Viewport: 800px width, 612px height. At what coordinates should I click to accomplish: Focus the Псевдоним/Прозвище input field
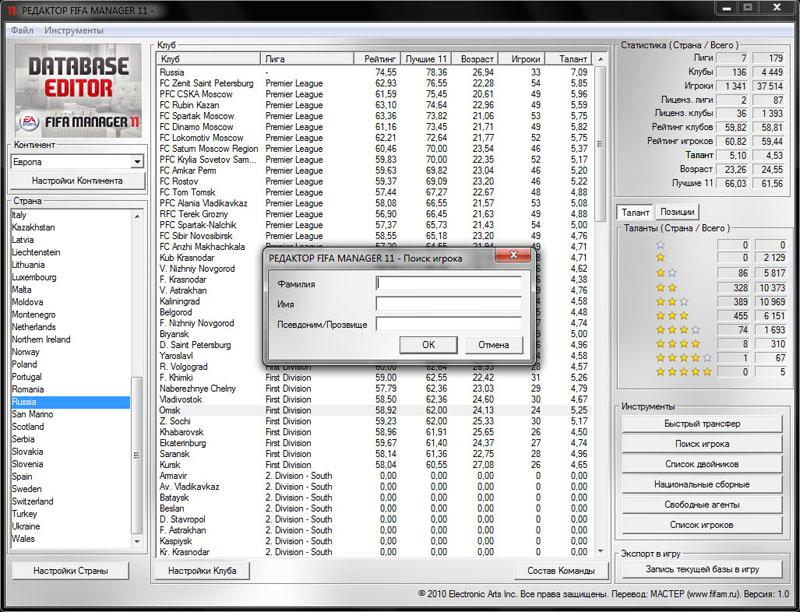[x=448, y=324]
